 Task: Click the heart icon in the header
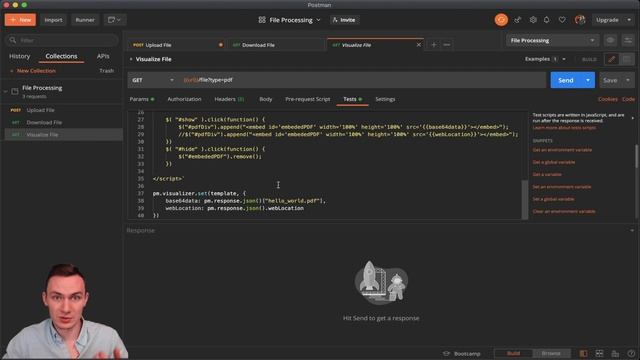pos(562,20)
